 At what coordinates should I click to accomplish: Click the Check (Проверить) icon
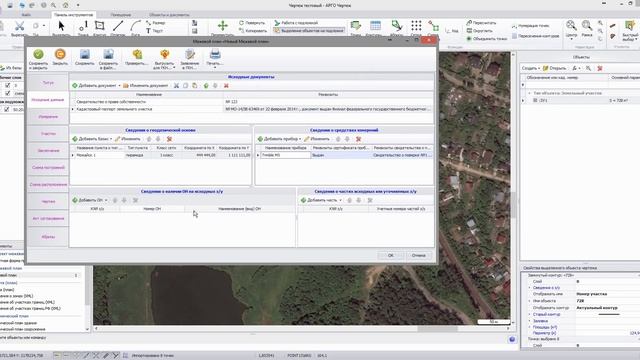point(137,54)
